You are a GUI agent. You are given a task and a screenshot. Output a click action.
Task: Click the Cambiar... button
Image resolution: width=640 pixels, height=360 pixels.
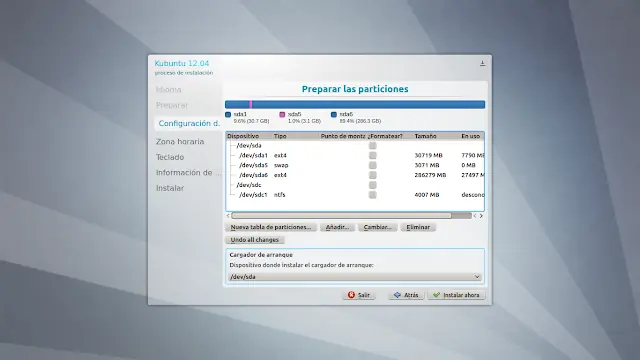[x=378, y=227]
